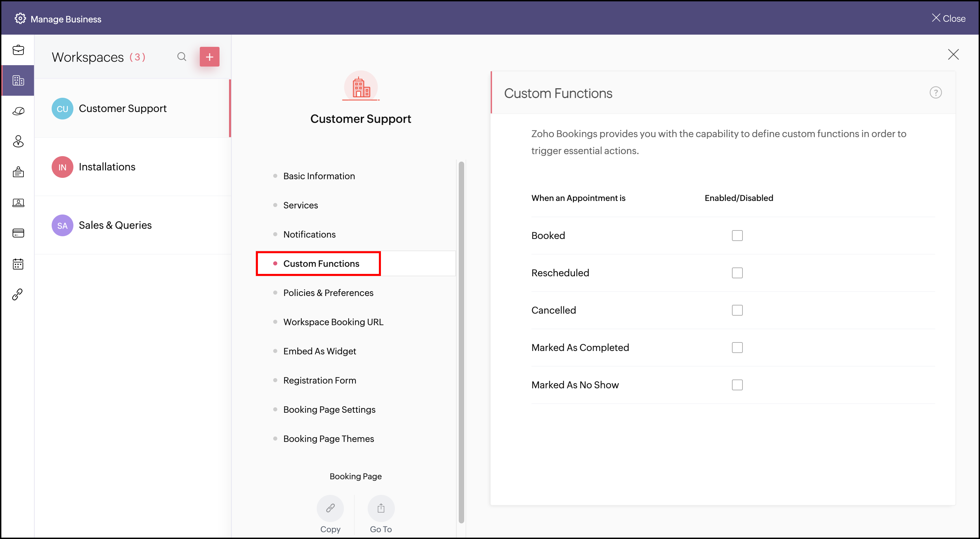Open Basic Information settings

pos(319,176)
